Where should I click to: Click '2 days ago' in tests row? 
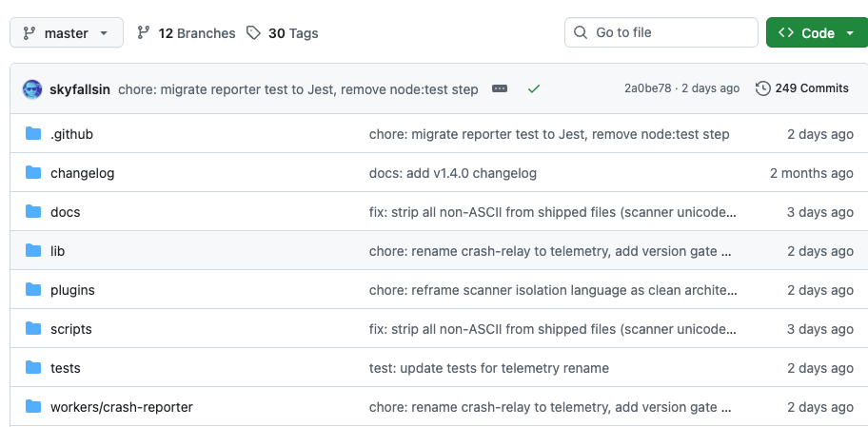(x=820, y=368)
